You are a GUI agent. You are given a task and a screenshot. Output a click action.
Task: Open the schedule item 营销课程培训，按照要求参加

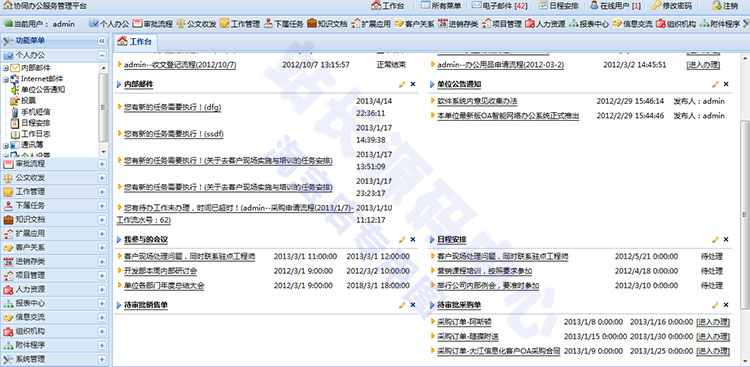click(485, 271)
